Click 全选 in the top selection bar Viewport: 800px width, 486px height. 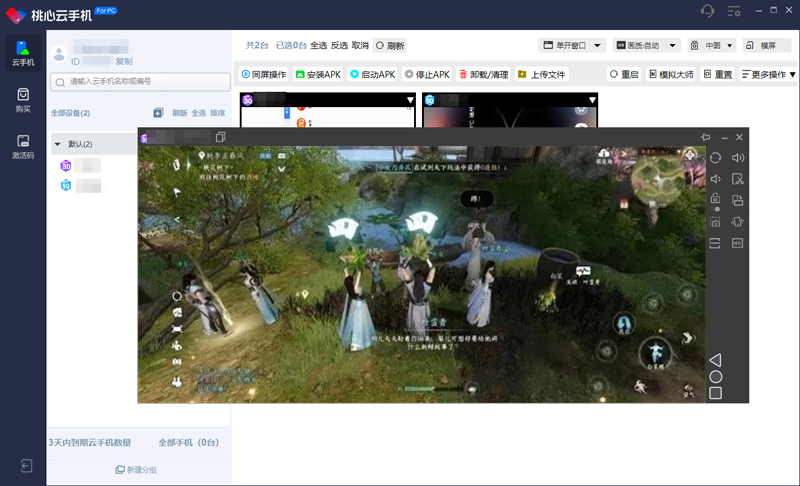318,45
